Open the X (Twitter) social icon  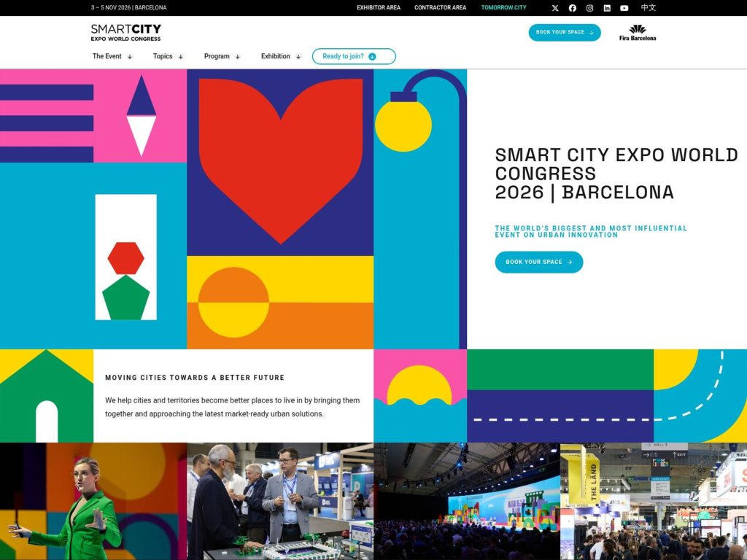554,8
